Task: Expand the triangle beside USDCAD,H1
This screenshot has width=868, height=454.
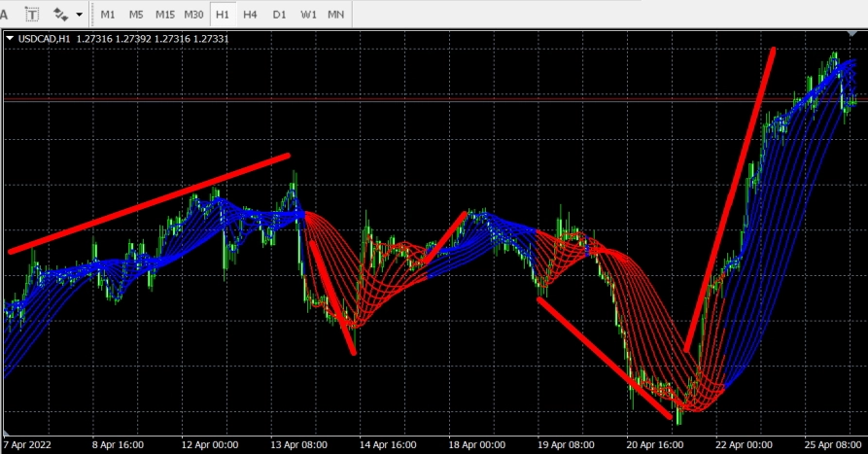Action: coord(10,39)
